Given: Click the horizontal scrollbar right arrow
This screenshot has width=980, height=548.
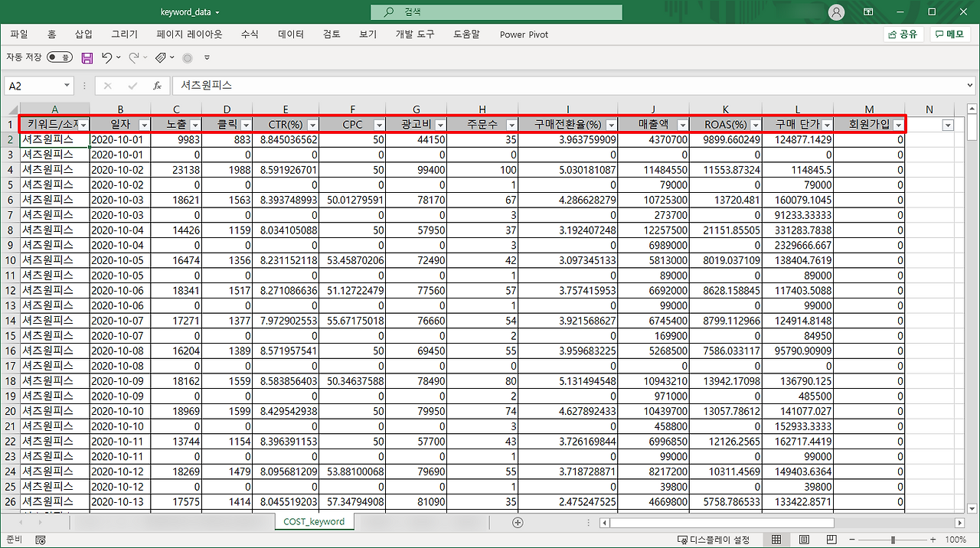Looking at the screenshot, I should pyautogui.click(x=960, y=523).
